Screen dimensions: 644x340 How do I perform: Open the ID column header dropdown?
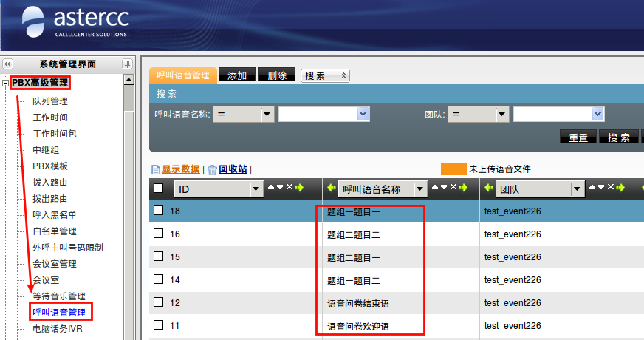256,189
